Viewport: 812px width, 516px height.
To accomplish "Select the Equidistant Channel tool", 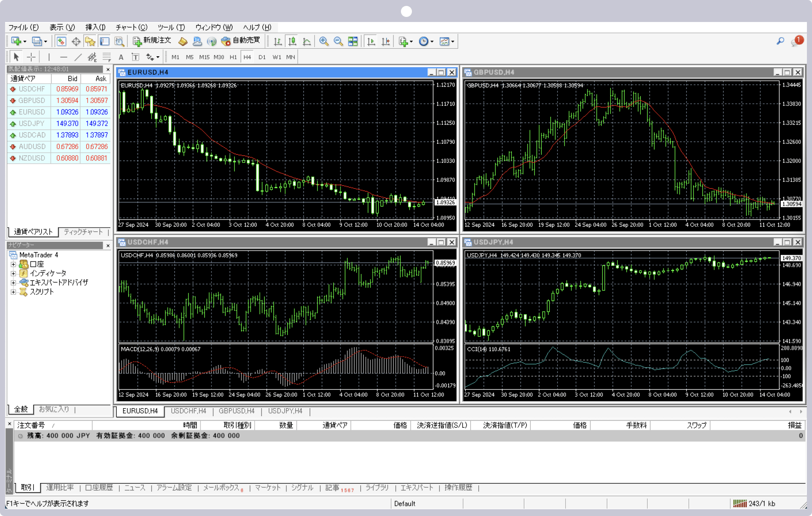I will pyautogui.click(x=92, y=57).
